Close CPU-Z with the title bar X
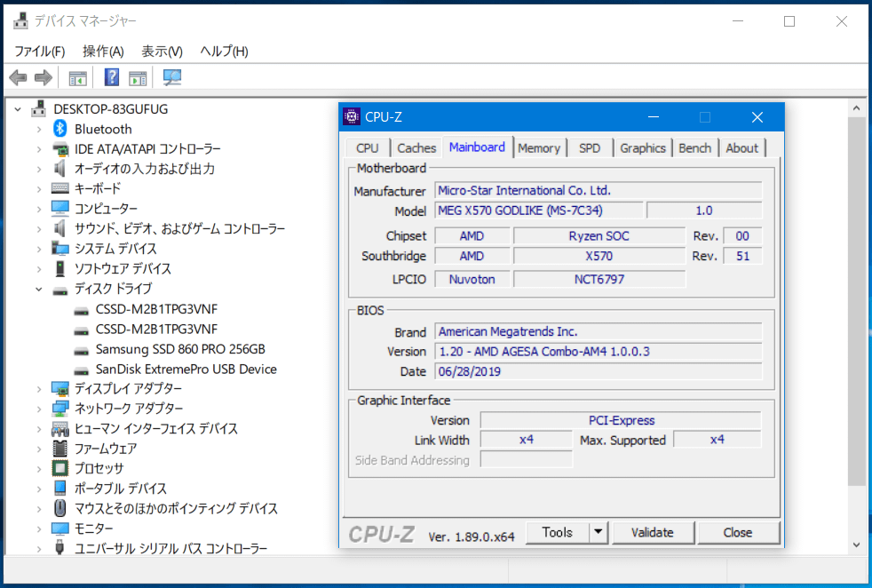Image resolution: width=872 pixels, height=588 pixels. click(x=757, y=117)
